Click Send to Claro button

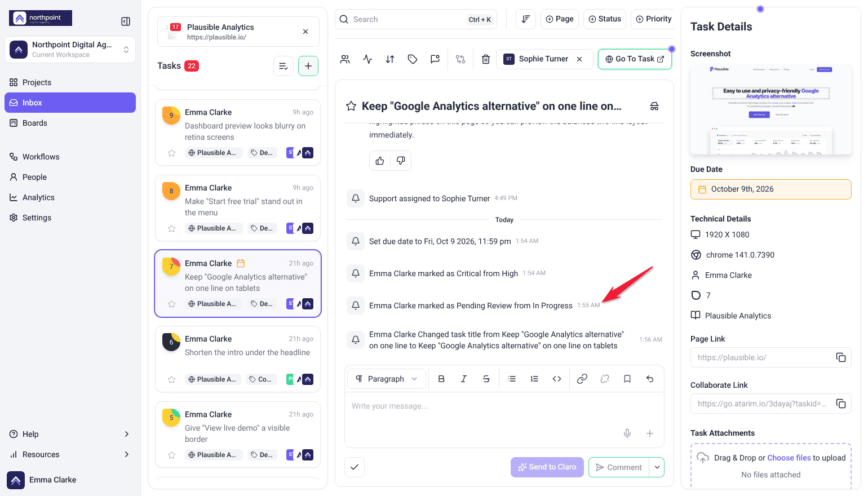547,467
